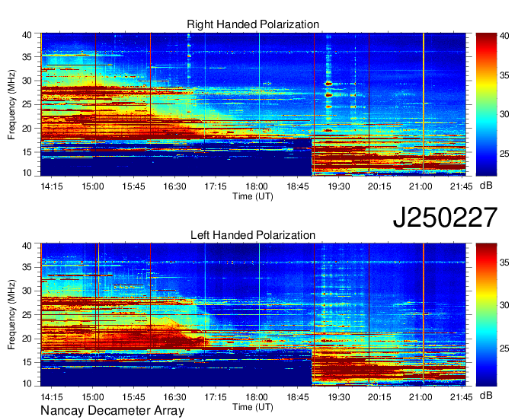Image resolution: width=518 pixels, height=420 pixels.
Task: Click the dB unit label below upper colorbar
Action: point(486,186)
